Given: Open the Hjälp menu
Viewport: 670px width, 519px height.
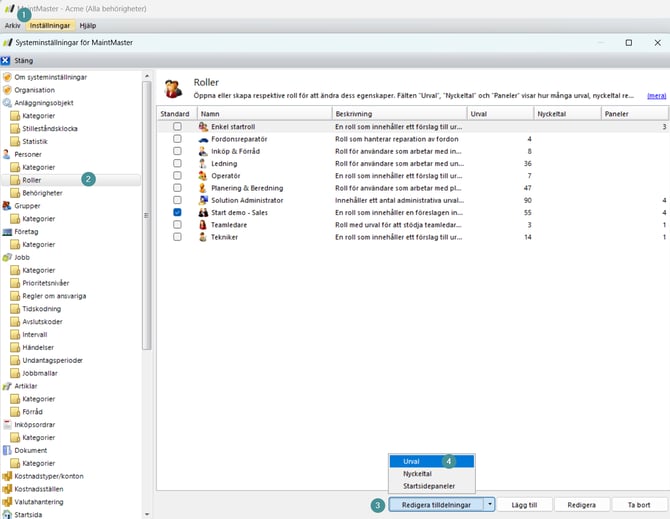Looking at the screenshot, I should [x=88, y=26].
